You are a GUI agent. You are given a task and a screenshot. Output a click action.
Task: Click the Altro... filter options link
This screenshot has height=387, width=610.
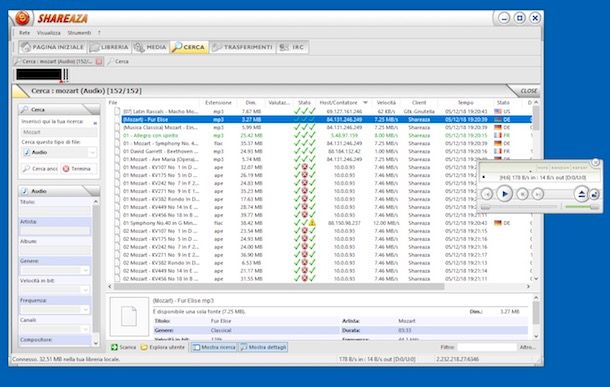click(x=528, y=347)
